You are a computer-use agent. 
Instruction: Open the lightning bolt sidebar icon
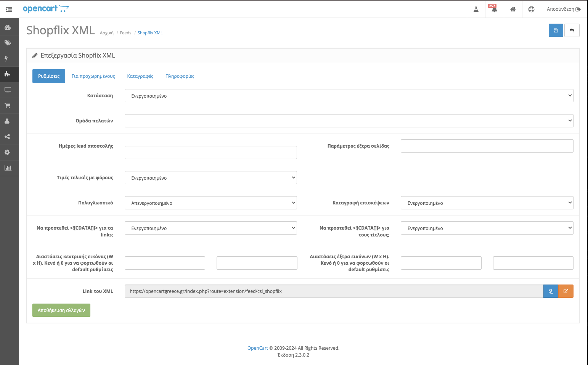tap(6, 59)
